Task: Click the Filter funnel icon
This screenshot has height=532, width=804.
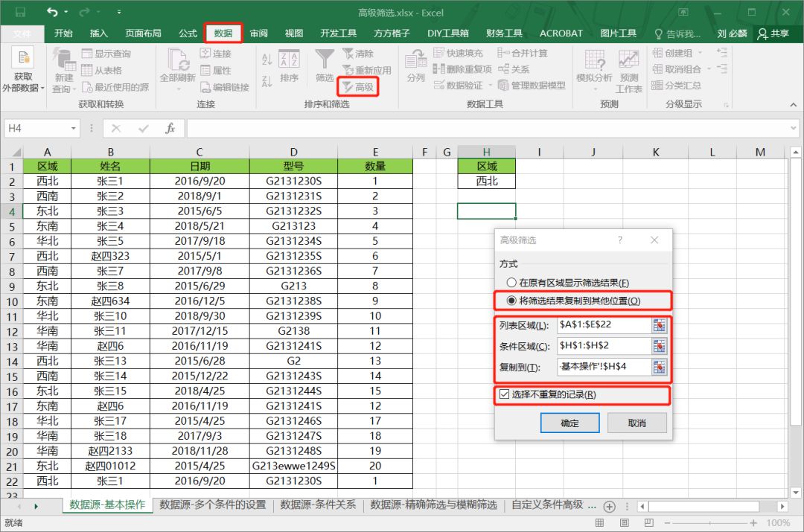Action: click(x=325, y=59)
